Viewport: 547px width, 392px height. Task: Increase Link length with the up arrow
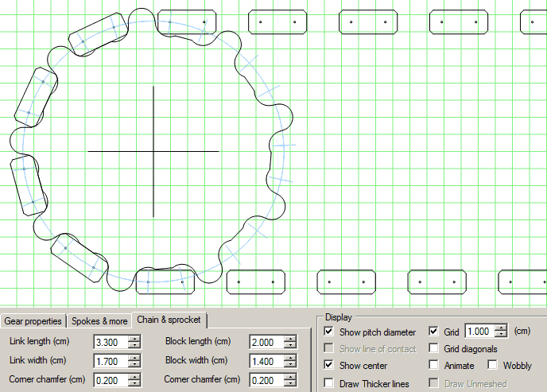point(134,339)
